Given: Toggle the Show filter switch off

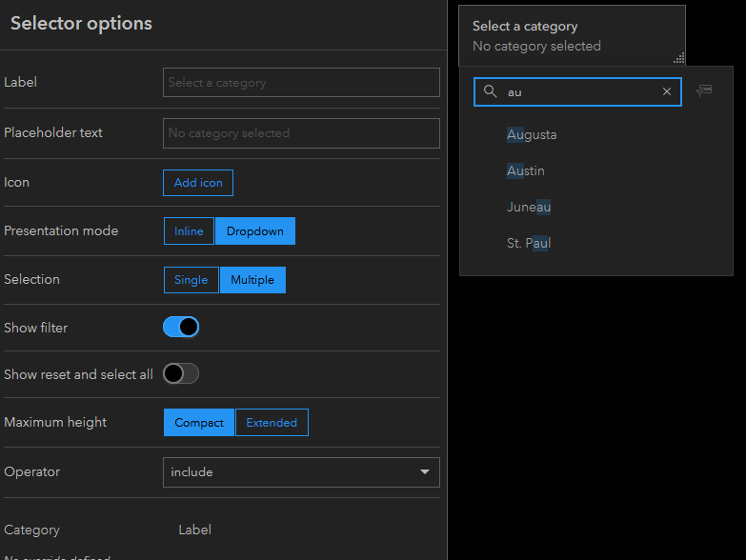Looking at the screenshot, I should point(181,327).
